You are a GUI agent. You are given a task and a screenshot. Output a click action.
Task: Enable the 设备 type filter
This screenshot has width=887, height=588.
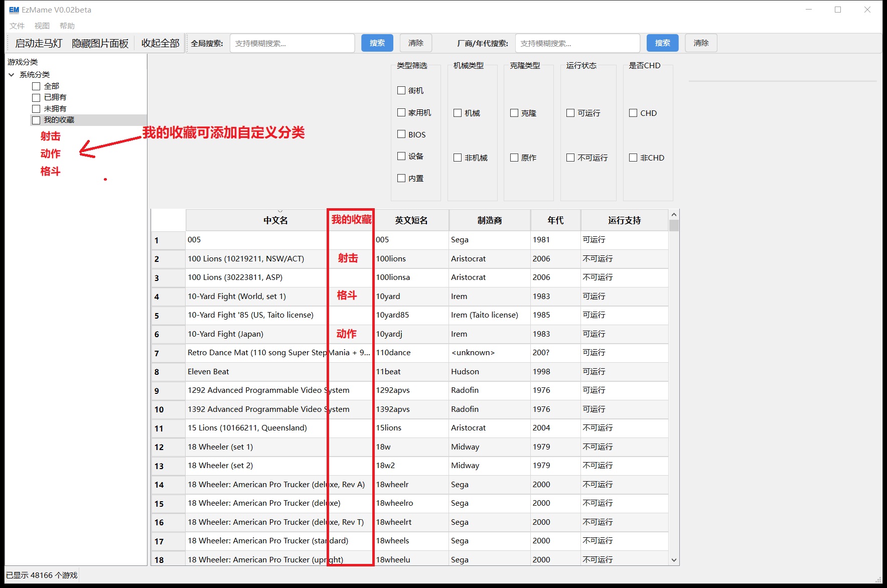(x=401, y=156)
